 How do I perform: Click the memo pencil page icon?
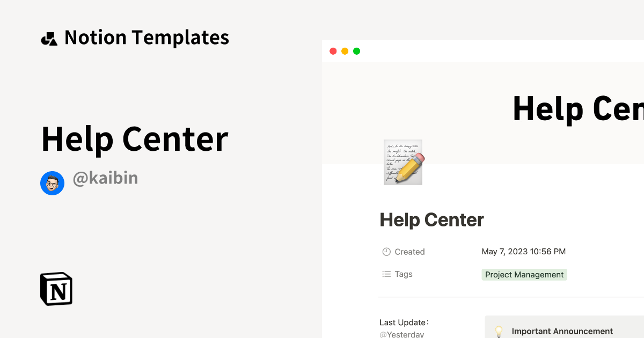coord(404,162)
